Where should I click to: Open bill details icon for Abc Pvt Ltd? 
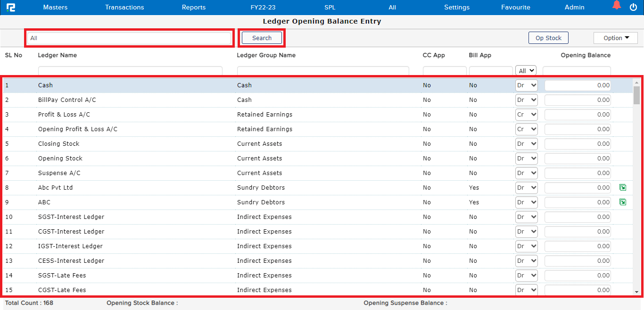tap(623, 188)
